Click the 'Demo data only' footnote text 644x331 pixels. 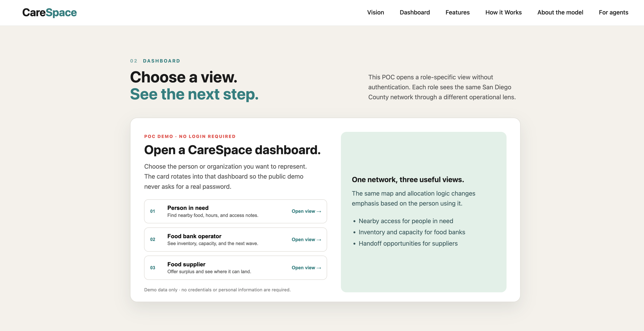click(217, 290)
